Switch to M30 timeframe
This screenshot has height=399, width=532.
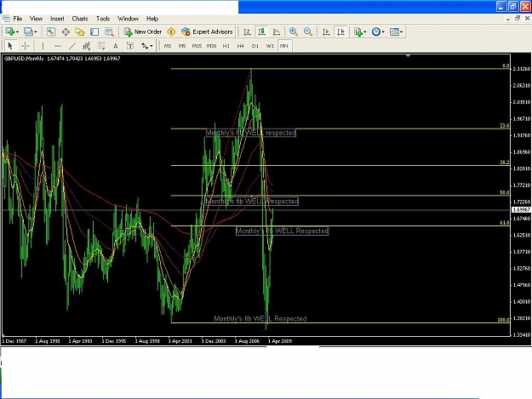[x=211, y=46]
